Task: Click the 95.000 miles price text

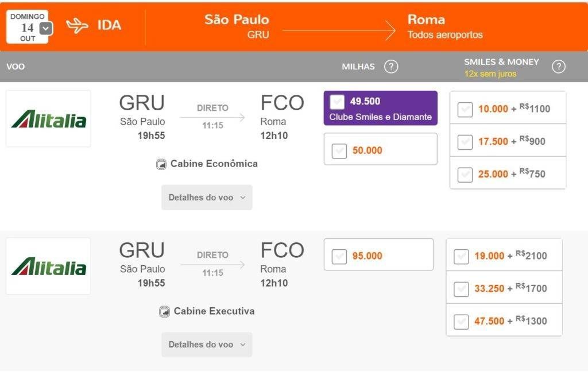Action: [367, 256]
